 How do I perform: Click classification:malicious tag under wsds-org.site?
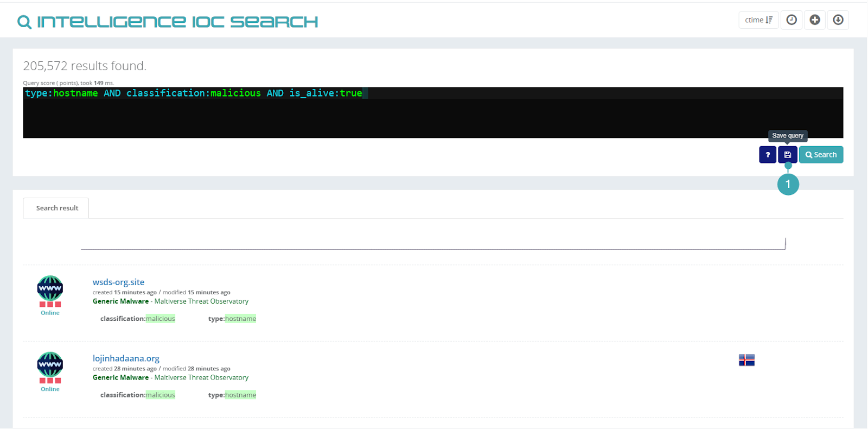coord(138,319)
